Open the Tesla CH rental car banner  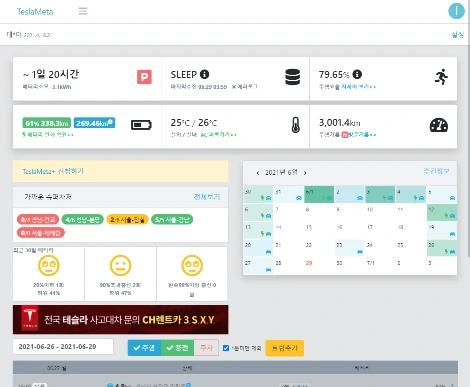(121, 319)
